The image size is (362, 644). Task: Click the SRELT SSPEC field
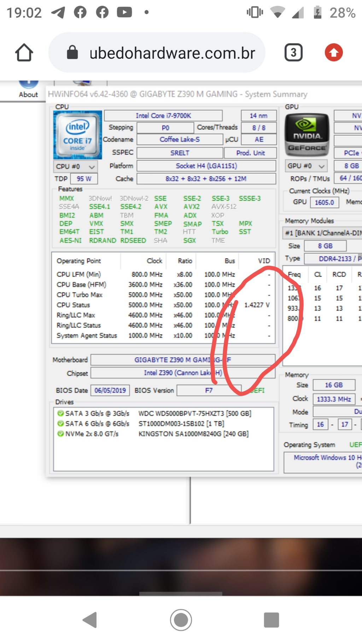pyautogui.click(x=180, y=153)
